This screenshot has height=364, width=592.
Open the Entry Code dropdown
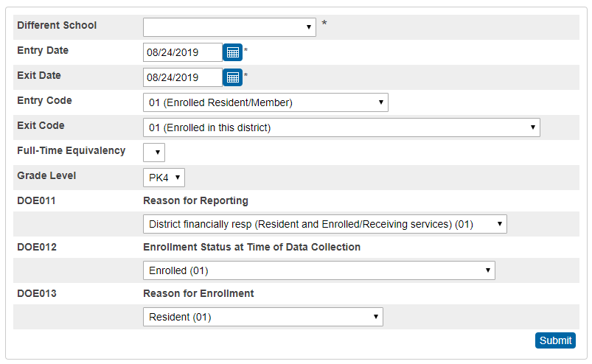(x=265, y=102)
